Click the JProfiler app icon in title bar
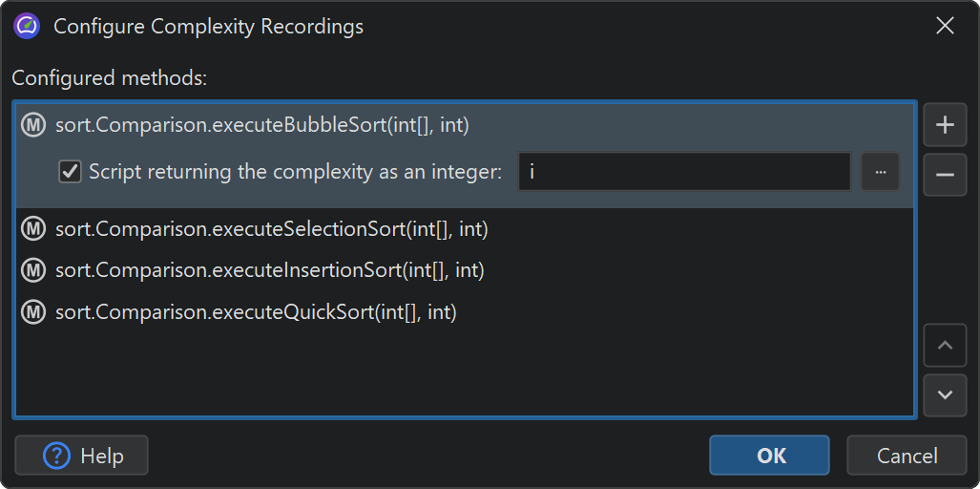This screenshot has height=489, width=980. click(27, 26)
